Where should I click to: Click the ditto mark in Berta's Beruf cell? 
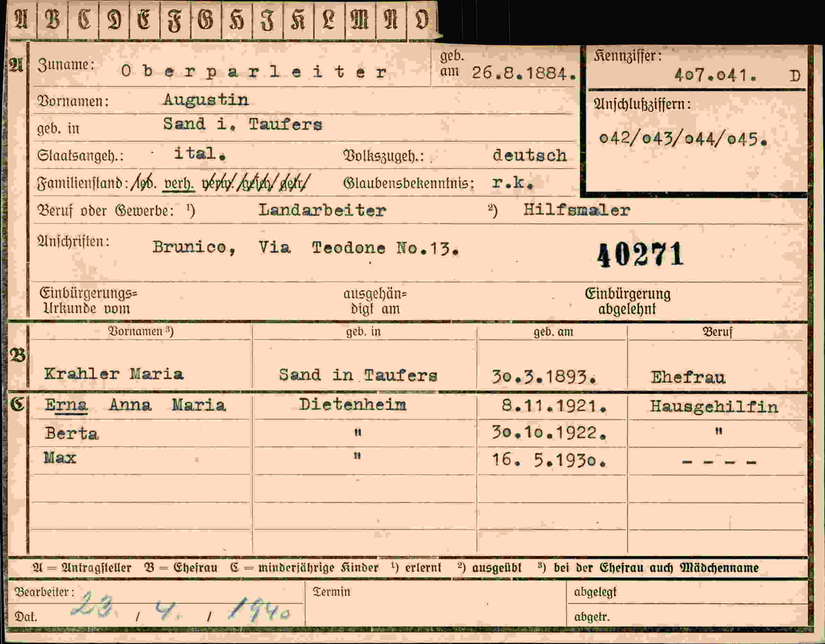[719, 431]
